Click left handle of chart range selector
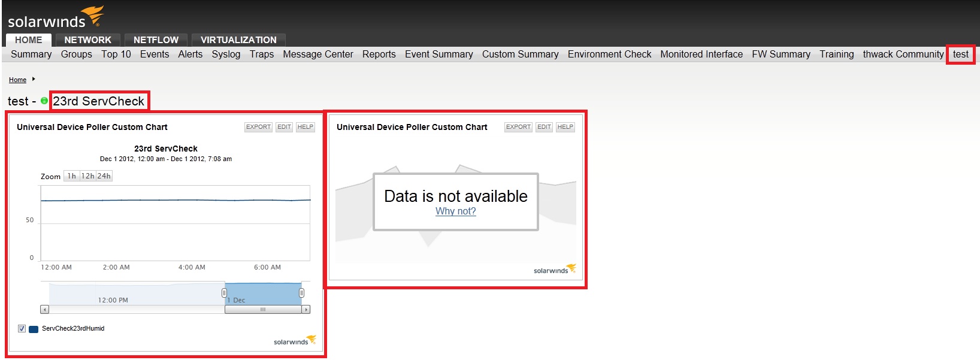Viewport: 980px width, 360px height. click(x=225, y=293)
